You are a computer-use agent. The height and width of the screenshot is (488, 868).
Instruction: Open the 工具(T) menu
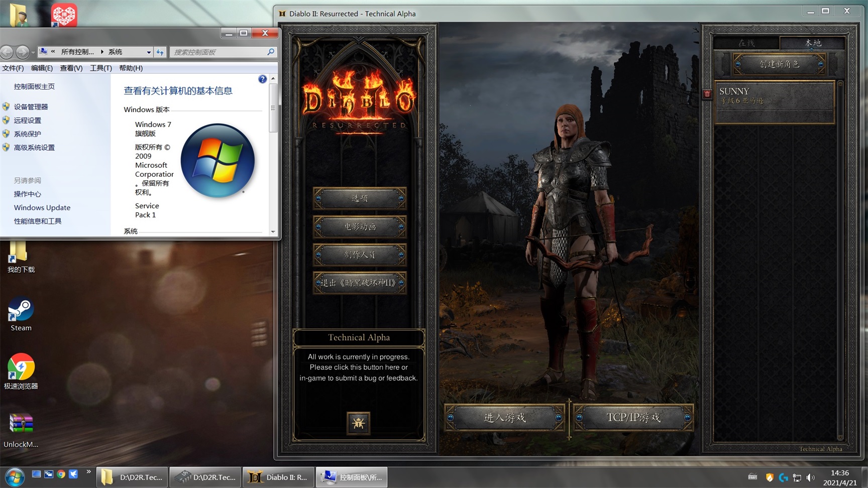[101, 68]
